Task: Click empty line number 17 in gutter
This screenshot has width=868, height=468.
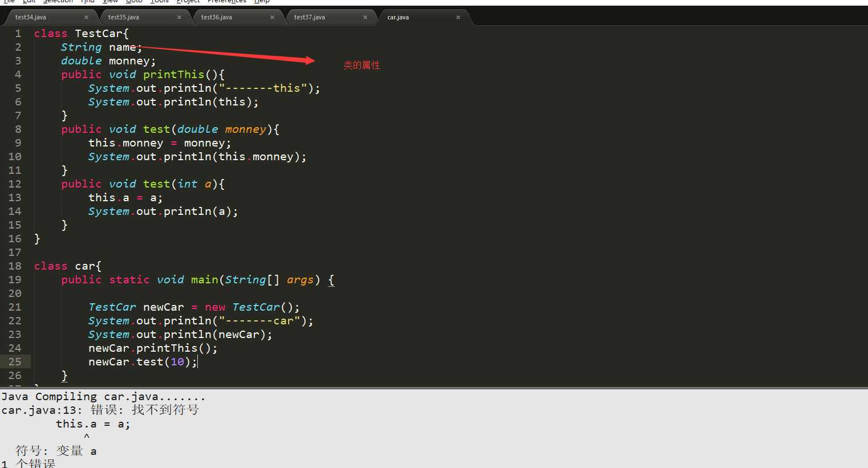Action: (15, 253)
